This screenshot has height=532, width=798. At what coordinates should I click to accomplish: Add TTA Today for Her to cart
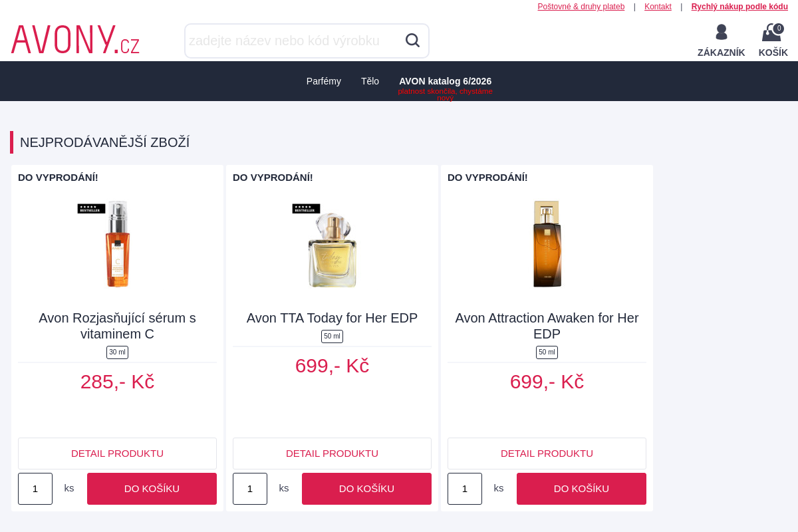(366, 489)
